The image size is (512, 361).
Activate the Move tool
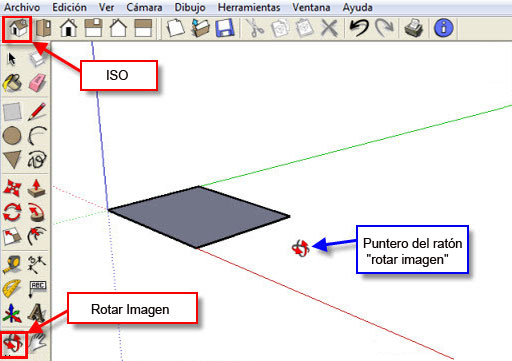12,188
